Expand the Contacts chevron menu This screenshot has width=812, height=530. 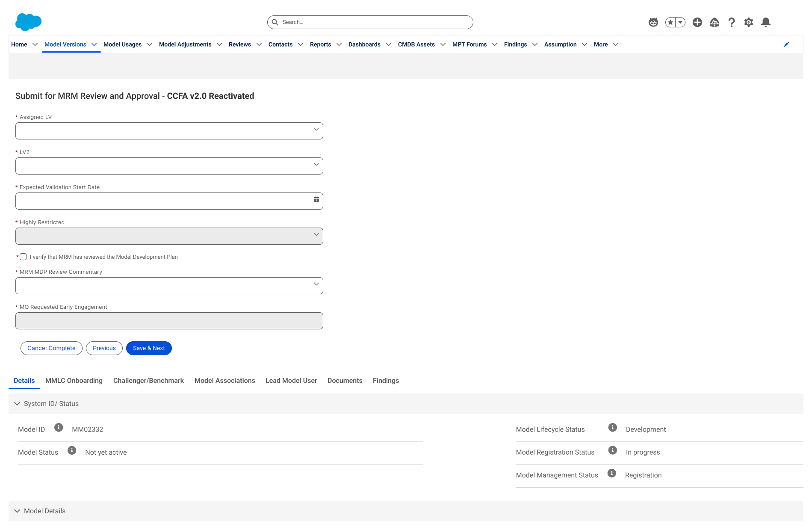[x=301, y=44]
